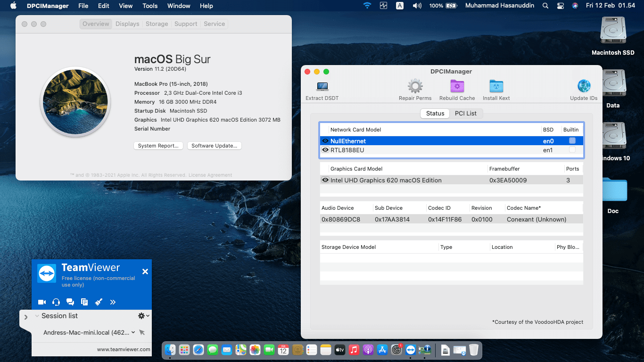Open the Doc folder on desktop
The width and height of the screenshot is (644, 362).
click(614, 189)
